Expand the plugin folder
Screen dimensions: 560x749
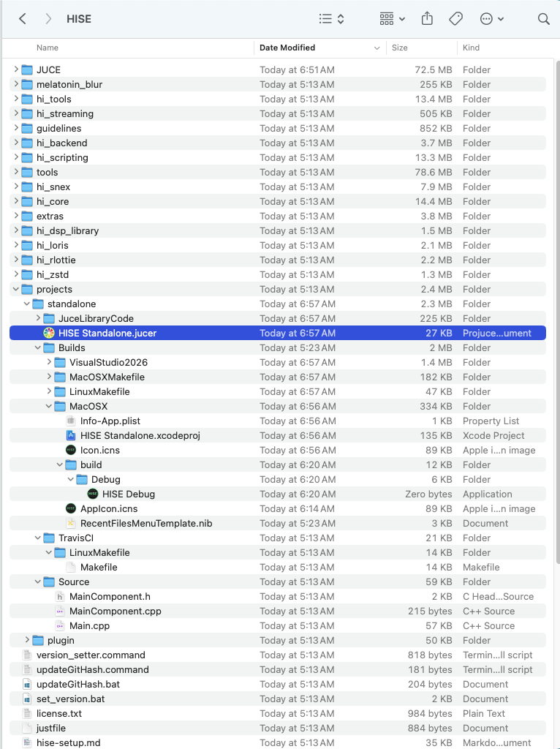click(27, 640)
